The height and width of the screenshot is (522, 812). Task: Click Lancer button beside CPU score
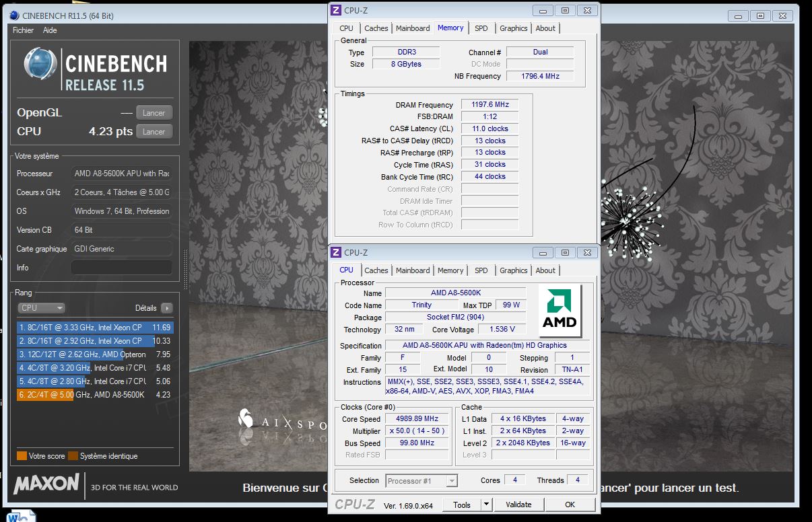pyautogui.click(x=154, y=132)
